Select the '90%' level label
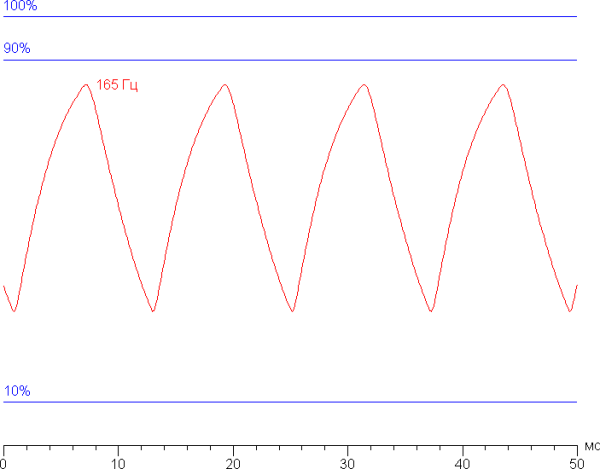The width and height of the screenshot is (600, 469). 17,48
